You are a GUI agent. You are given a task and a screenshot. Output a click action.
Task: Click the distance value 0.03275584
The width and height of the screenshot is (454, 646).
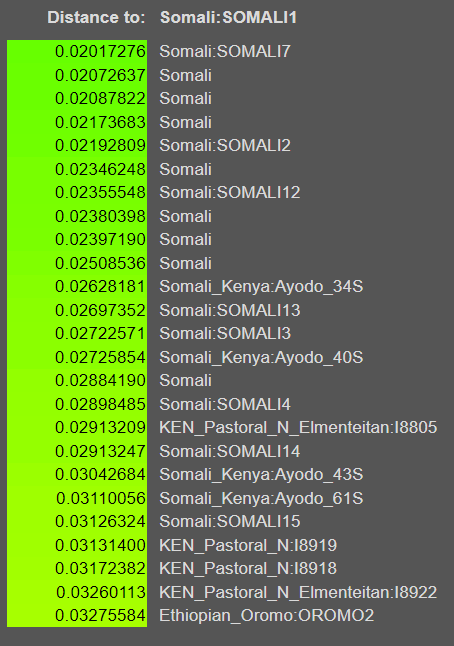click(100, 616)
